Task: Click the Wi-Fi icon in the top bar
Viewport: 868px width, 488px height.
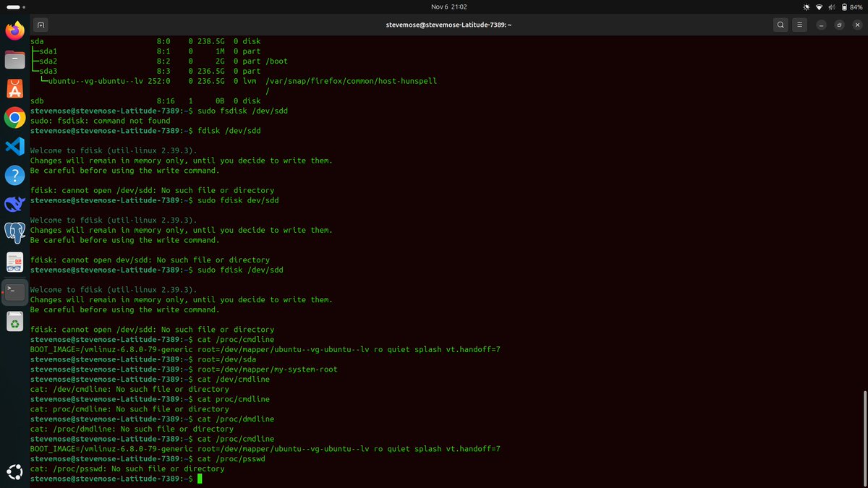Action: 818,8
